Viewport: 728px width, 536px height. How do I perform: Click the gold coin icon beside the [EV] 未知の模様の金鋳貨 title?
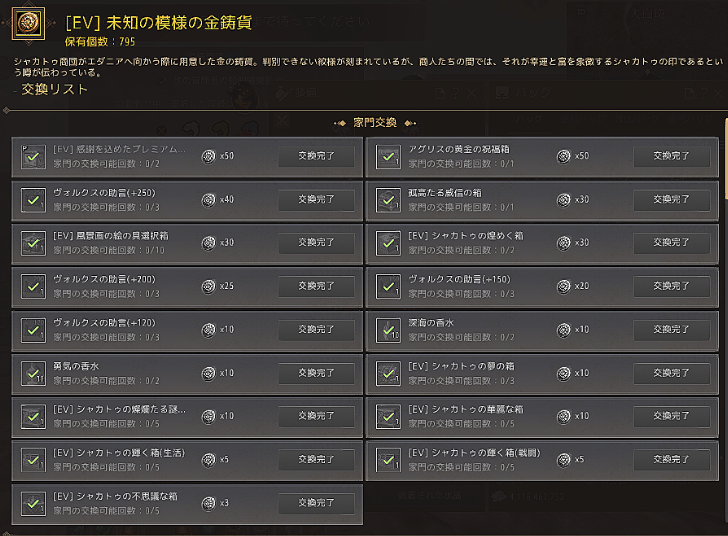coord(27,25)
